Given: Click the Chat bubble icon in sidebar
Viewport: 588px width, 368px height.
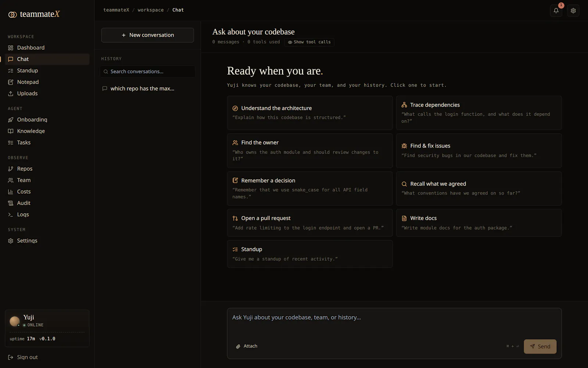Looking at the screenshot, I should [11, 59].
